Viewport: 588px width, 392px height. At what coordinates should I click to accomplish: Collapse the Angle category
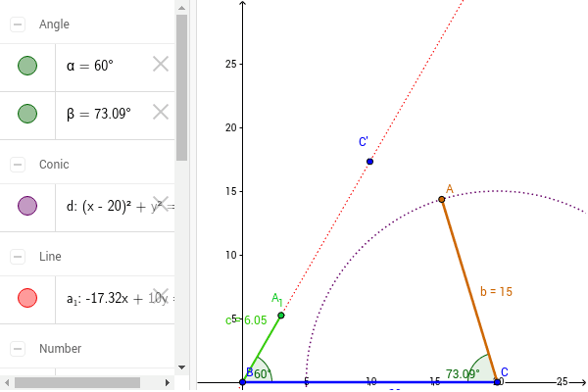(18, 24)
